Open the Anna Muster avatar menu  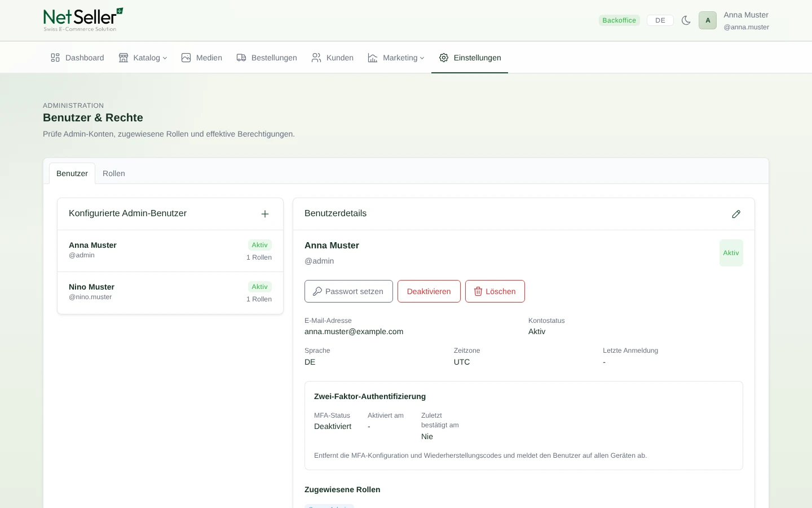tap(708, 20)
